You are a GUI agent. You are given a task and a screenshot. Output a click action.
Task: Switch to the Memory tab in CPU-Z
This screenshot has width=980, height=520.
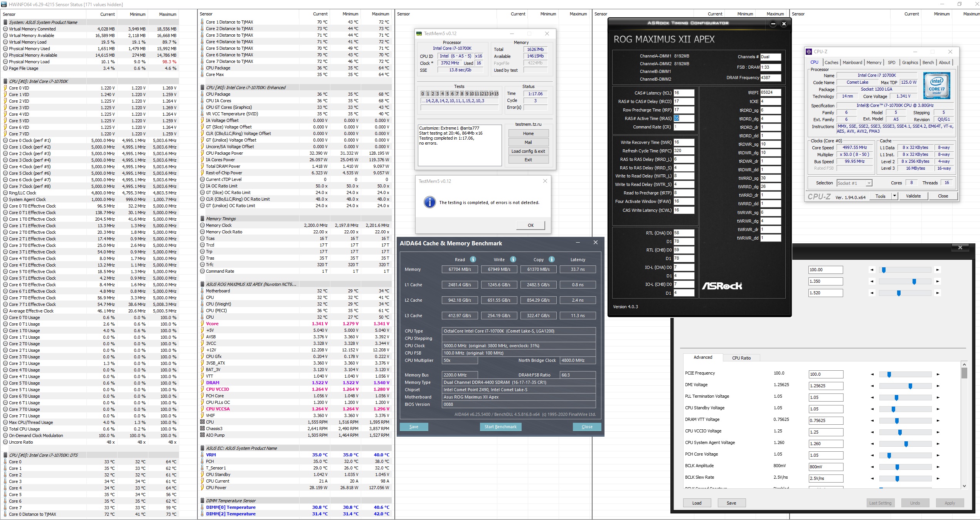point(874,62)
